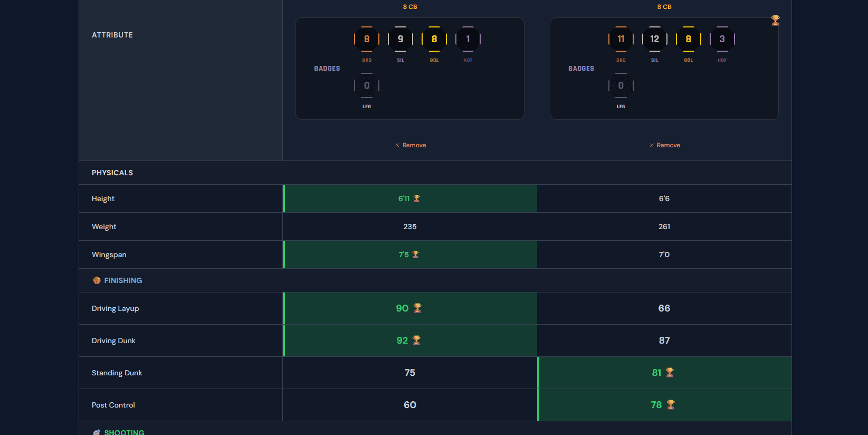
Task: Expand the SHOOTING section header
Action: pos(124,432)
